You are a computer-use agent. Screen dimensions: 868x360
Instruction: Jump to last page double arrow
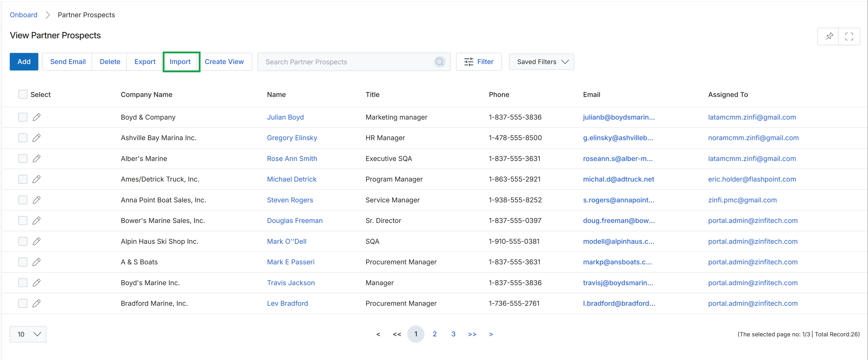tap(472, 334)
